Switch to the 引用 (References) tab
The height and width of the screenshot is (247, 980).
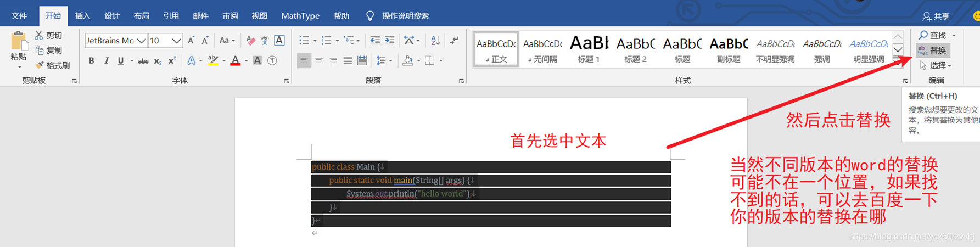(171, 16)
